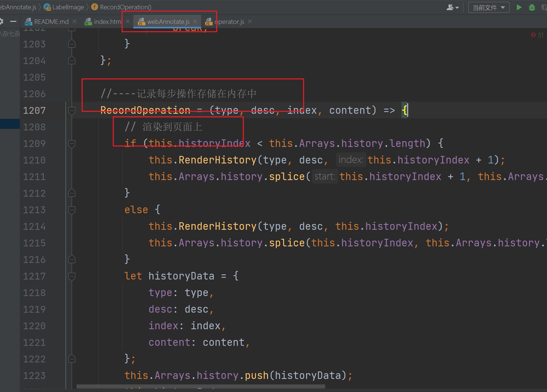Click the type: type property line
Image resolution: width=547 pixels, height=392 pixels.
pyautogui.click(x=181, y=293)
